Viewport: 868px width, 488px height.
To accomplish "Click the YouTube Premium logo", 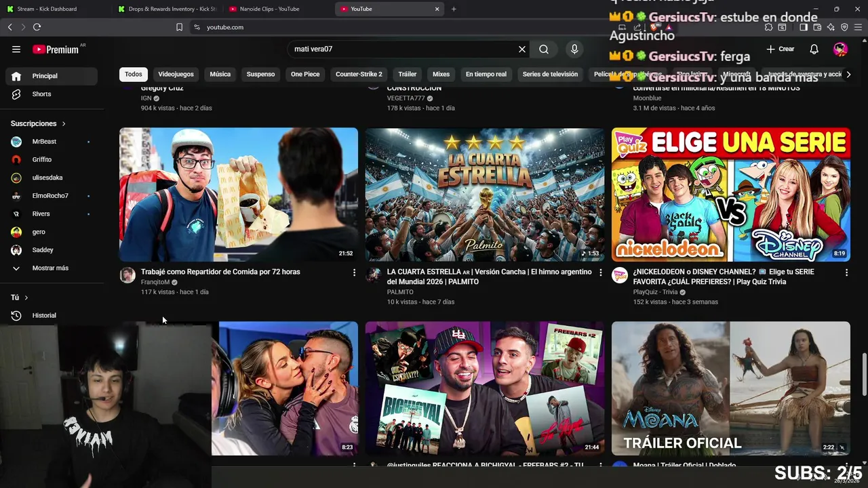I will click(56, 49).
